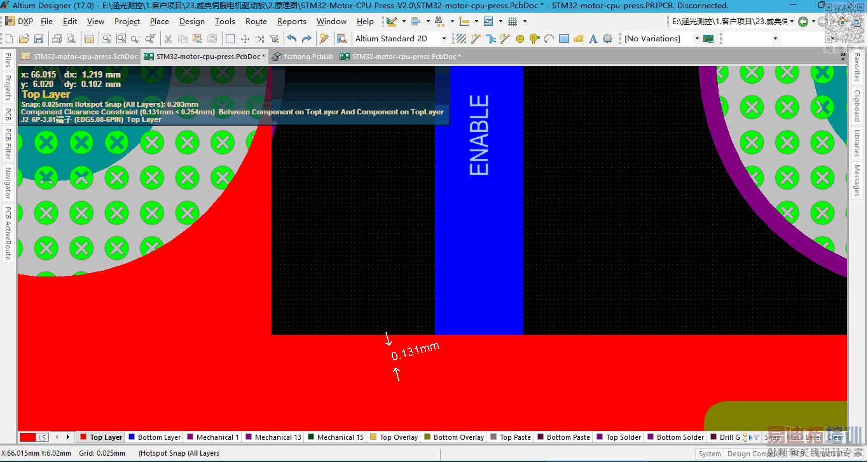
Task: Select the Bottom Overlay layer tab
Action: coord(454,437)
